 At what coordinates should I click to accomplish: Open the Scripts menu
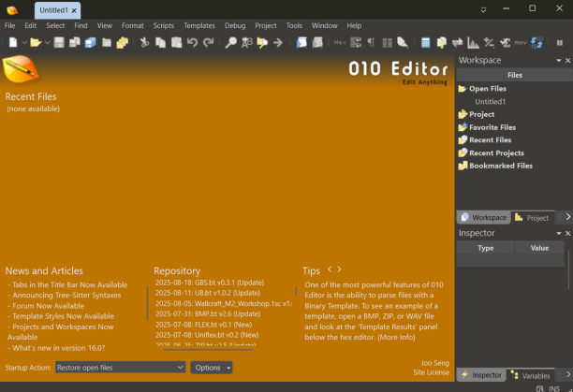(163, 25)
